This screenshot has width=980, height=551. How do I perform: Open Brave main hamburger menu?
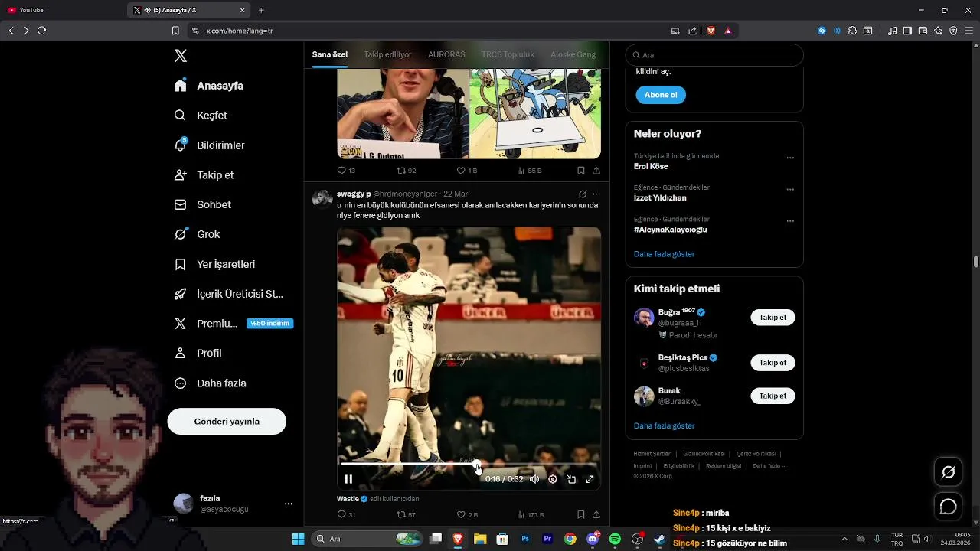click(969, 31)
